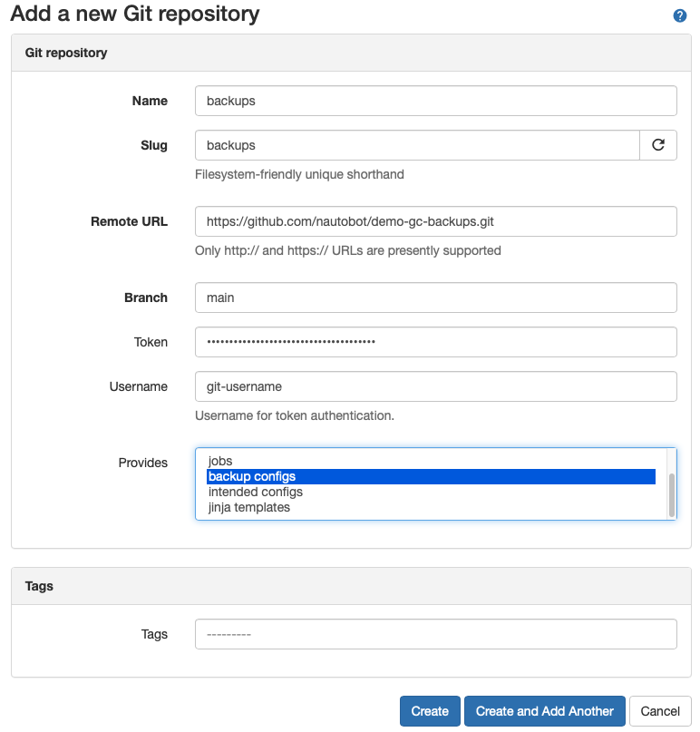Open the Tags dropdown
Screen dimensions: 700x732
(435, 633)
